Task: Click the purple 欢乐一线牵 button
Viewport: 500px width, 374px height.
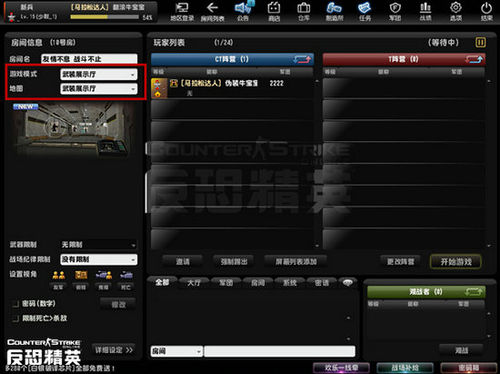Action: 341,368
